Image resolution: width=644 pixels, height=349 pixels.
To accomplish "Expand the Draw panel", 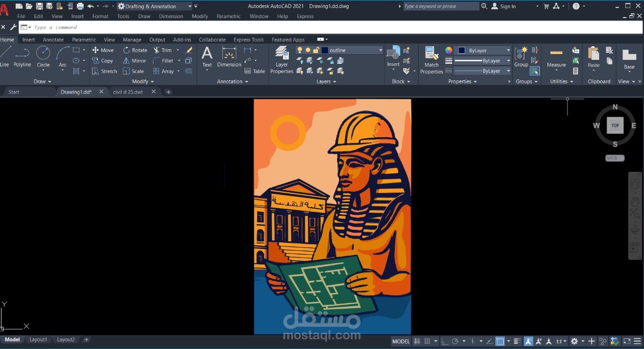I will point(43,81).
